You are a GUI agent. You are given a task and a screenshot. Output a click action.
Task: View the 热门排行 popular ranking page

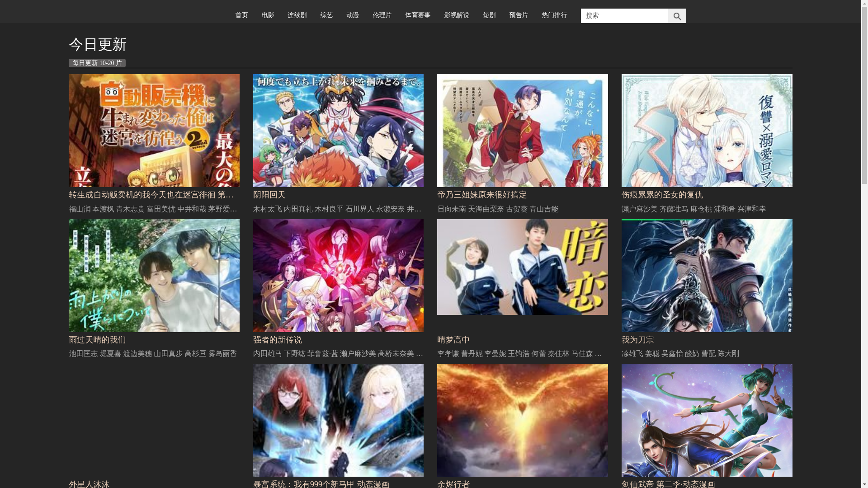554,15
